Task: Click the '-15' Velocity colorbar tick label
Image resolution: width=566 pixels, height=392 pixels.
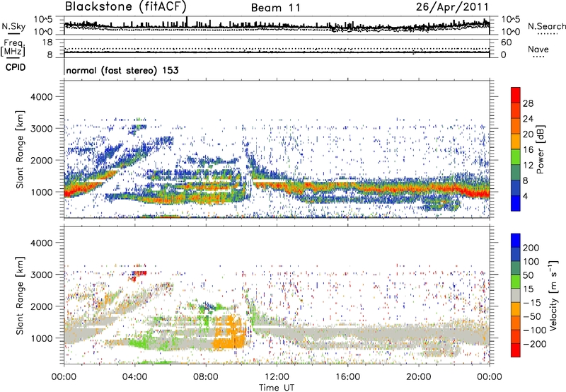Action: tap(532, 303)
